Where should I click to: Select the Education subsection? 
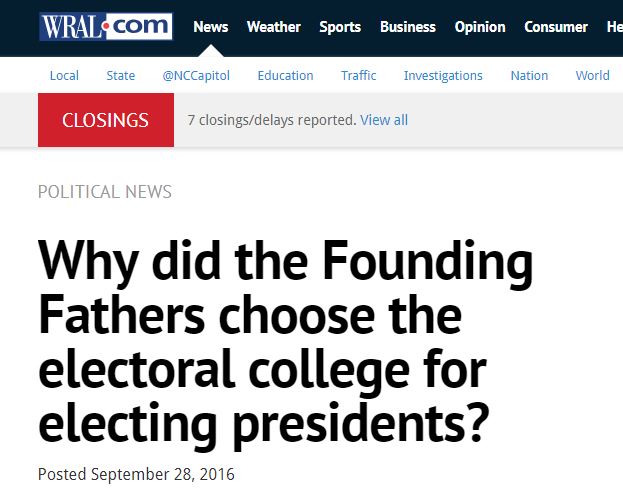285,75
